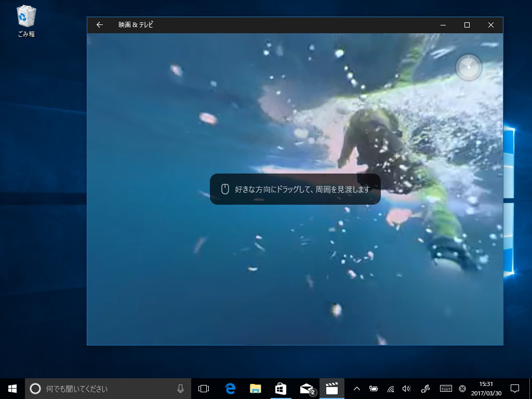532x399 pixels.
Task: Open the Action Center notification icon
Action: 515,389
